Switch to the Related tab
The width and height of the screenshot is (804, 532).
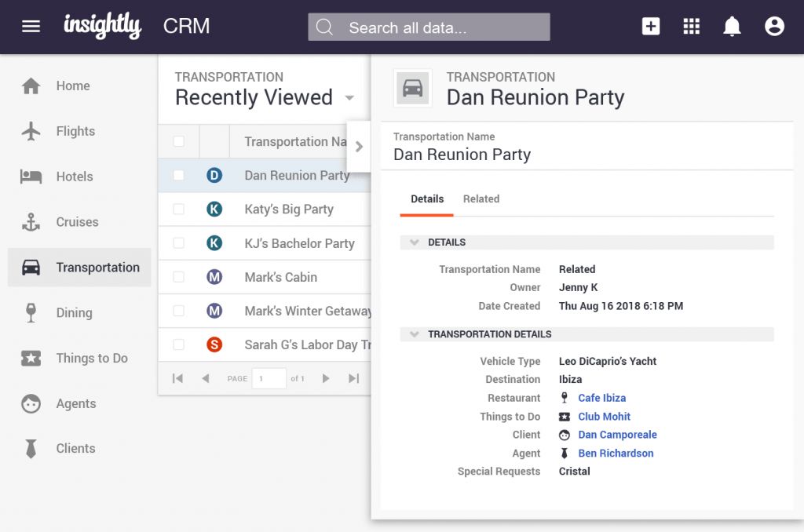(481, 199)
